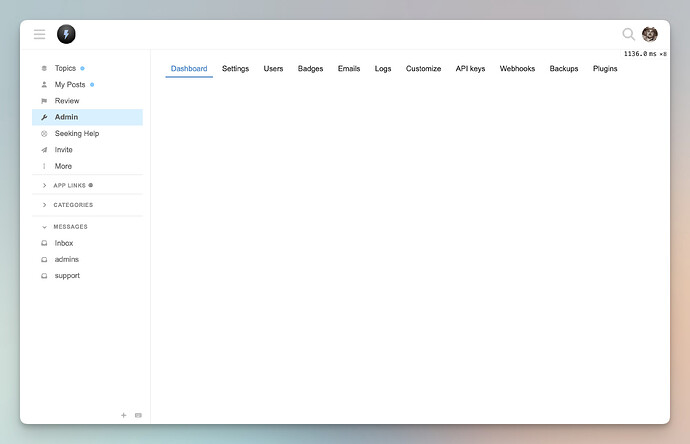Open the search magnifier icon
Screen dimensions: 690x444
(x=628, y=34)
